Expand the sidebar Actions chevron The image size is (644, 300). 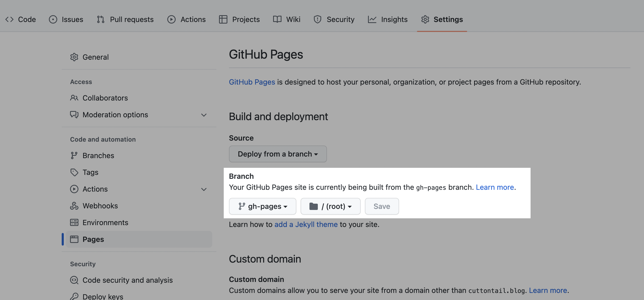(204, 189)
